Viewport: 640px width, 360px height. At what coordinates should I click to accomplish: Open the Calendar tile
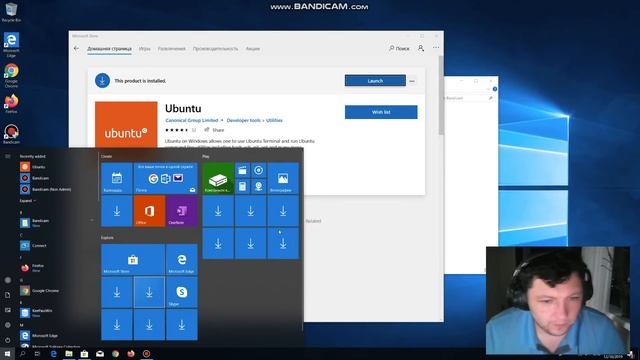point(117,178)
